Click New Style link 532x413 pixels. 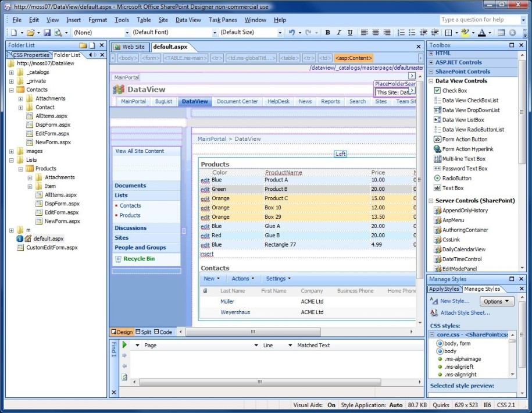(455, 301)
